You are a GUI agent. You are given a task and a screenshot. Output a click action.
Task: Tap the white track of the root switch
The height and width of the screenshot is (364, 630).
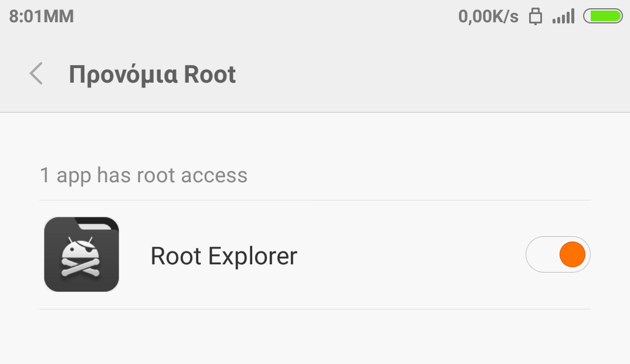coord(541,254)
